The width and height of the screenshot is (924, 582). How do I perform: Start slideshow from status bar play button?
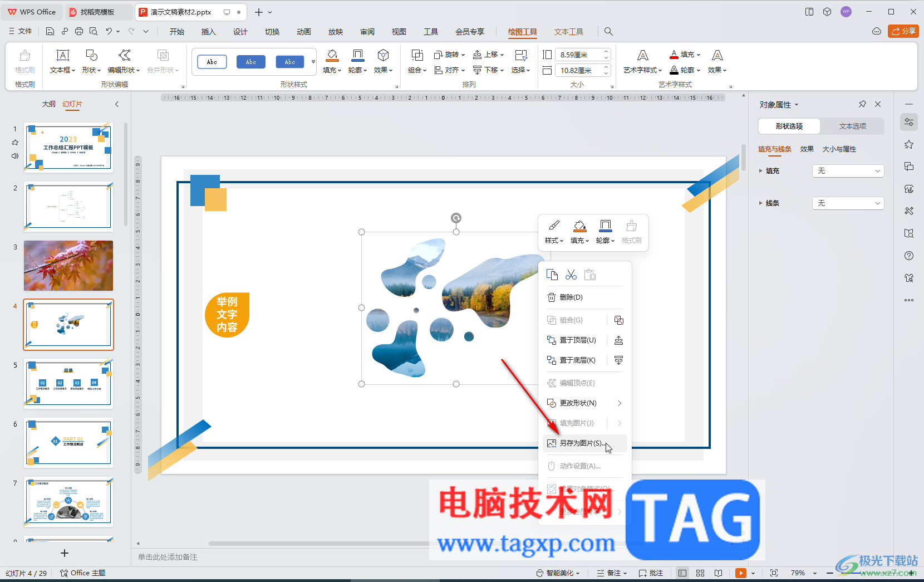(740, 573)
